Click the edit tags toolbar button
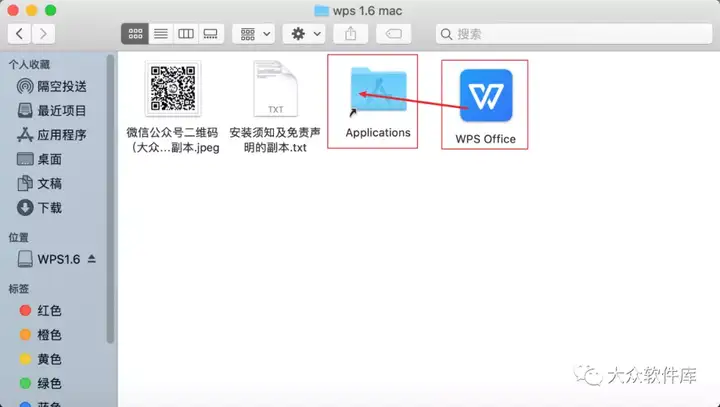Image resolution: width=720 pixels, height=407 pixels. point(394,34)
